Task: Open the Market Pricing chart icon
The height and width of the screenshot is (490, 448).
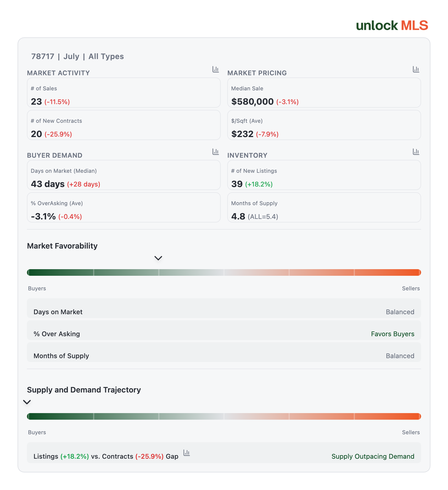Action: [x=416, y=69]
